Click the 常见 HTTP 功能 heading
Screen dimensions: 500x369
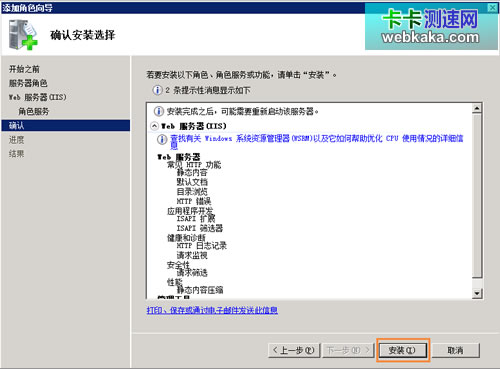pyautogui.click(x=194, y=164)
